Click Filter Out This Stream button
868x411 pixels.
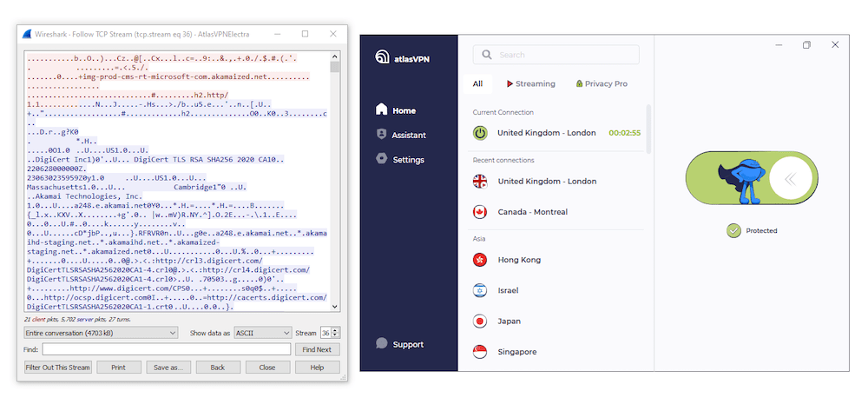[58, 368]
